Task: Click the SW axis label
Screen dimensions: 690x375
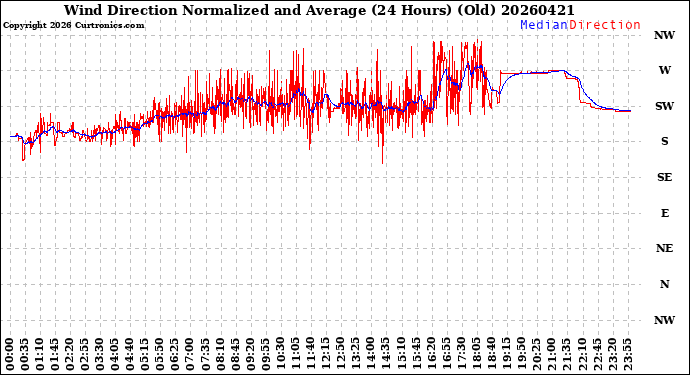Action: [x=664, y=106]
